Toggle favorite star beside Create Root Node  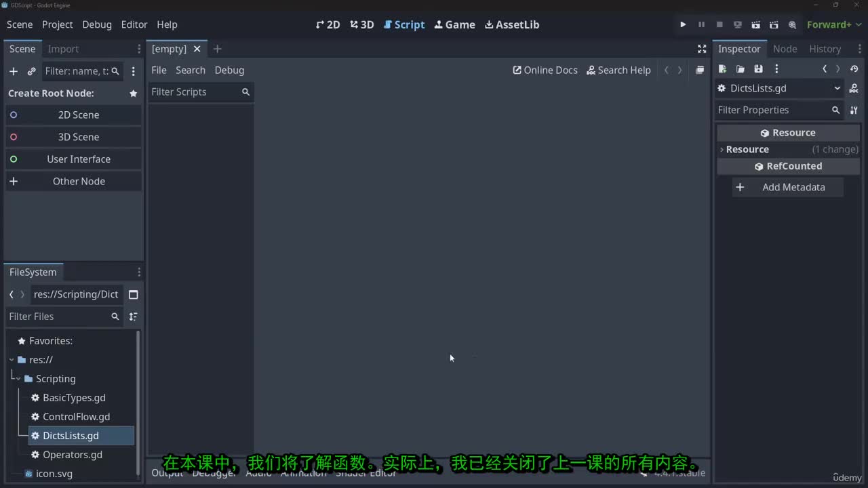pos(134,94)
